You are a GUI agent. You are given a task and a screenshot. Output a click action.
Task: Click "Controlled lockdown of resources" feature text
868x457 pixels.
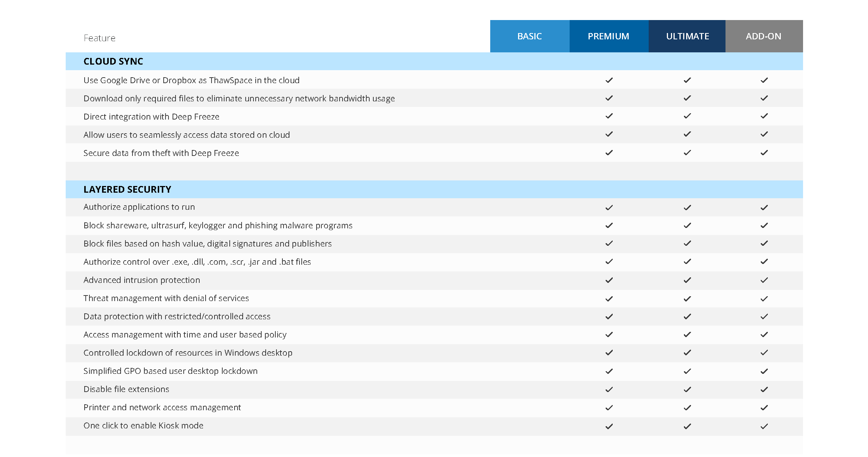(188, 353)
